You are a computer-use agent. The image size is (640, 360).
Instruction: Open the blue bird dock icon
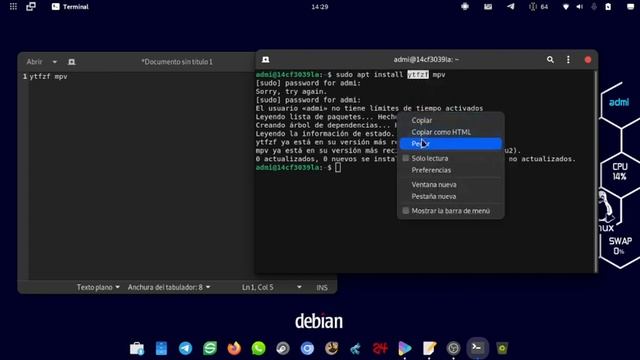[356, 348]
